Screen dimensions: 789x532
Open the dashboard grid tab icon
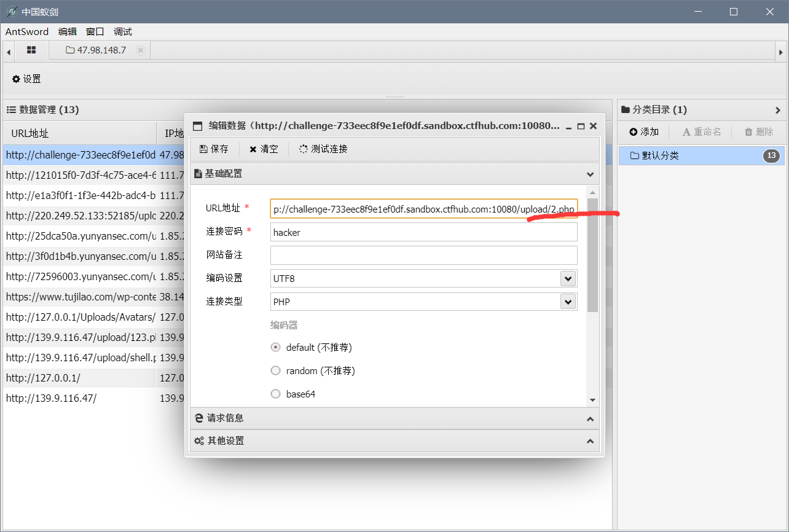click(31, 50)
